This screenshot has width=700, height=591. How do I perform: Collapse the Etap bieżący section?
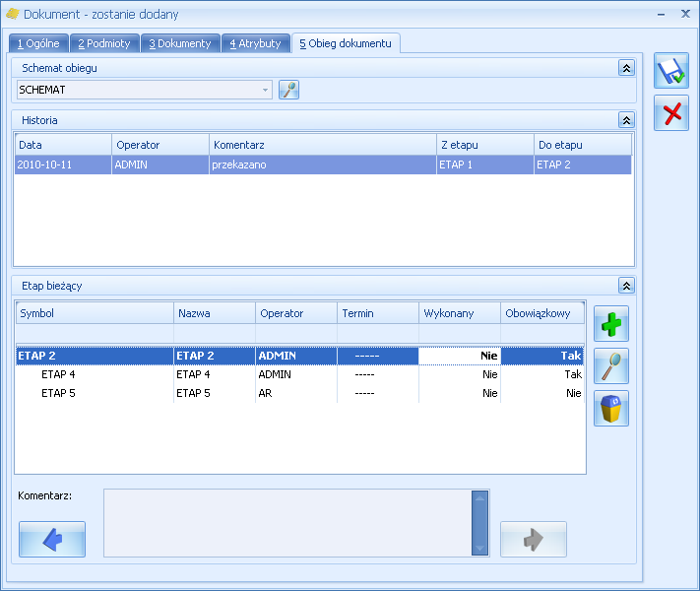(x=626, y=286)
